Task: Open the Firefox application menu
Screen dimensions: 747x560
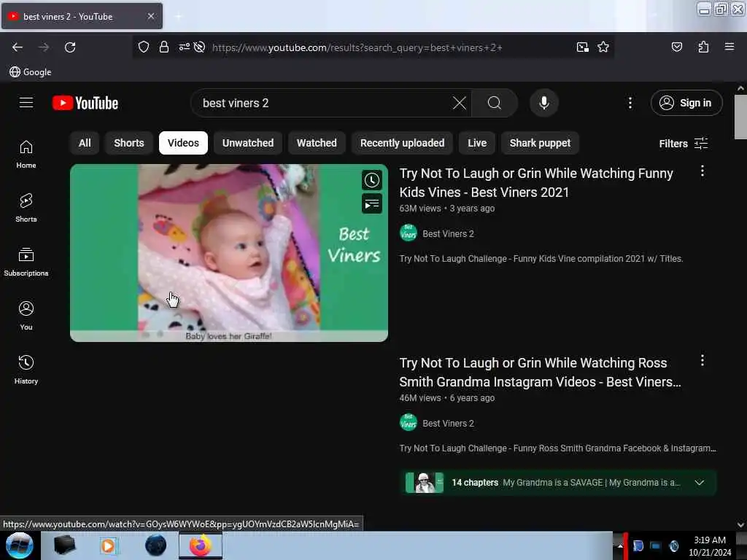Action: [x=729, y=47]
